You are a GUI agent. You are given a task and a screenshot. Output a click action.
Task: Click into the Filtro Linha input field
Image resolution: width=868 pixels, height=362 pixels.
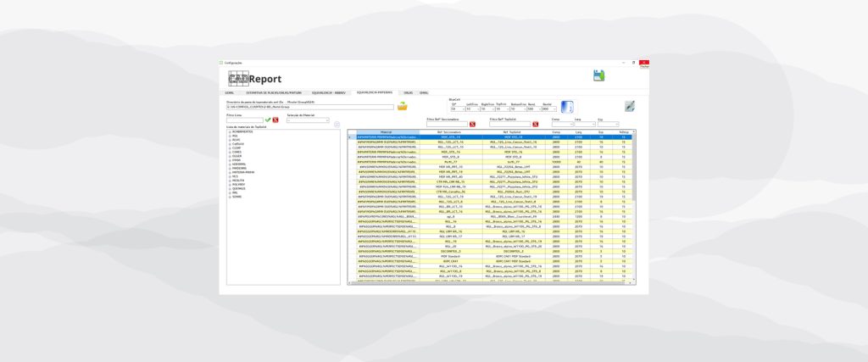pos(245,120)
